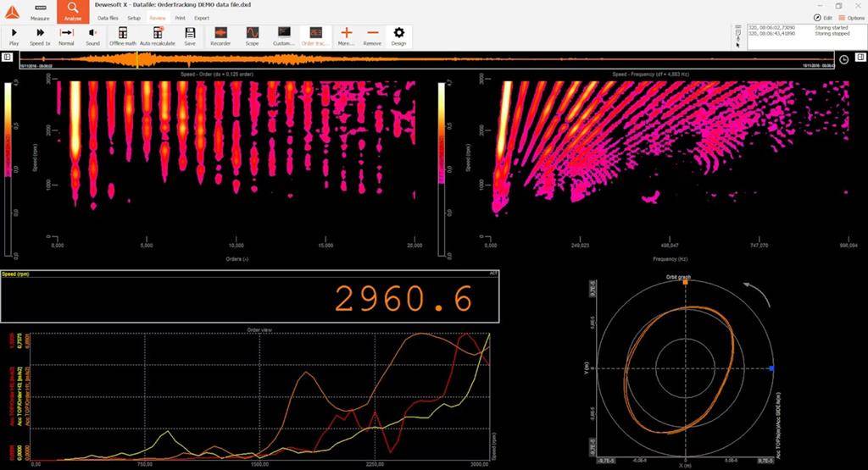Switch to the Measure mode tab
Screen dimensions: 868x470
click(x=39, y=12)
